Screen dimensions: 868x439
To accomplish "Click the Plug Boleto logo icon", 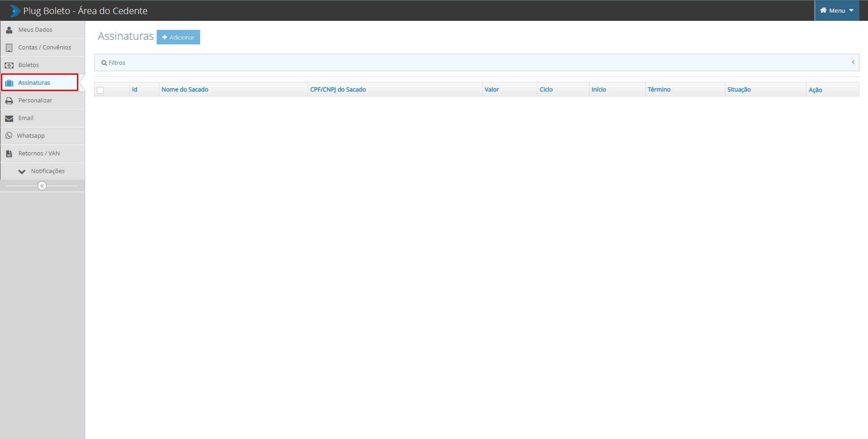I will tap(15, 11).
